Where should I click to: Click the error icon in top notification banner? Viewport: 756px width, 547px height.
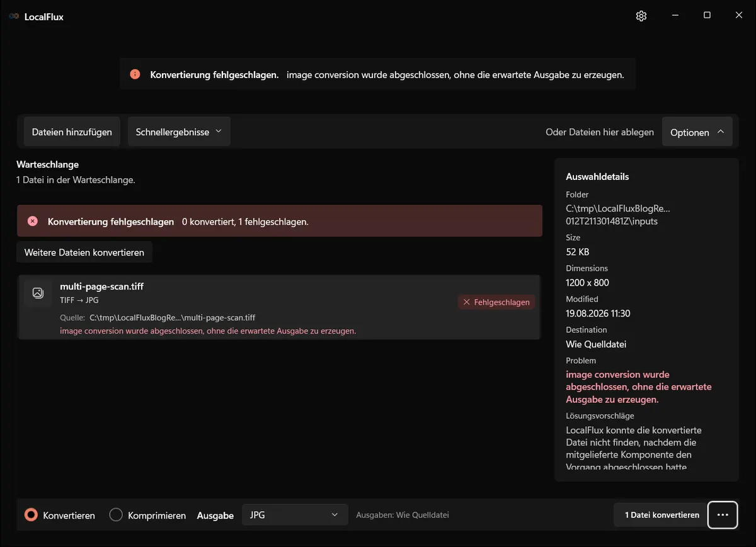coord(135,74)
